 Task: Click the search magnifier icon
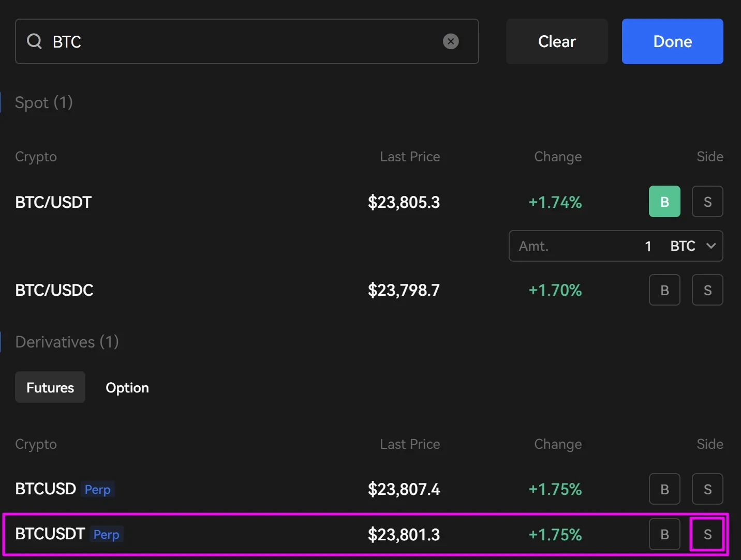coord(34,41)
